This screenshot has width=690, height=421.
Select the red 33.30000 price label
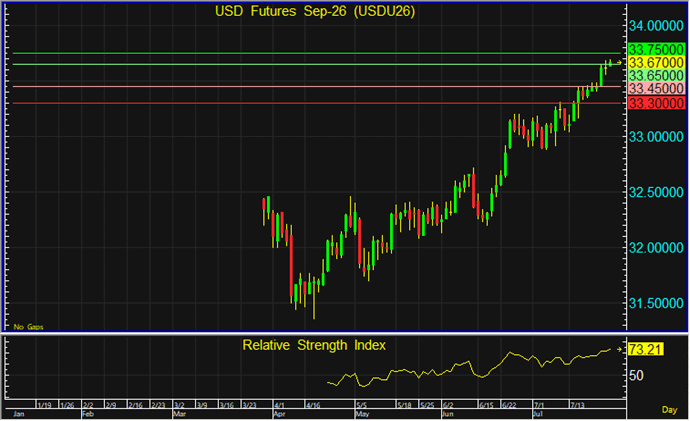(656, 103)
